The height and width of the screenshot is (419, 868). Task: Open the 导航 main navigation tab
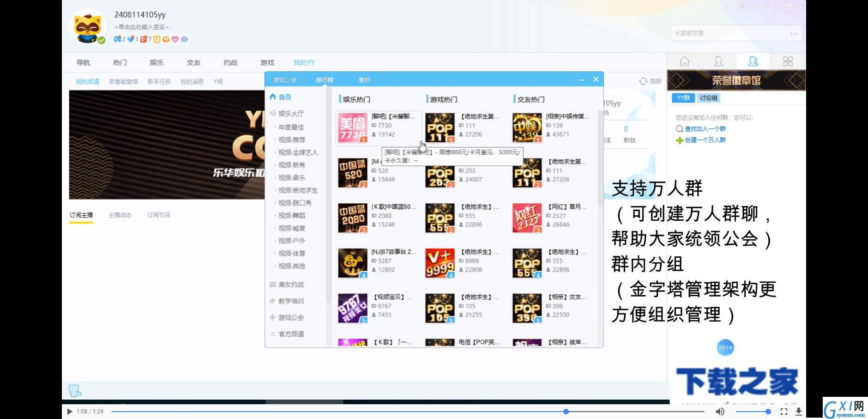click(83, 62)
